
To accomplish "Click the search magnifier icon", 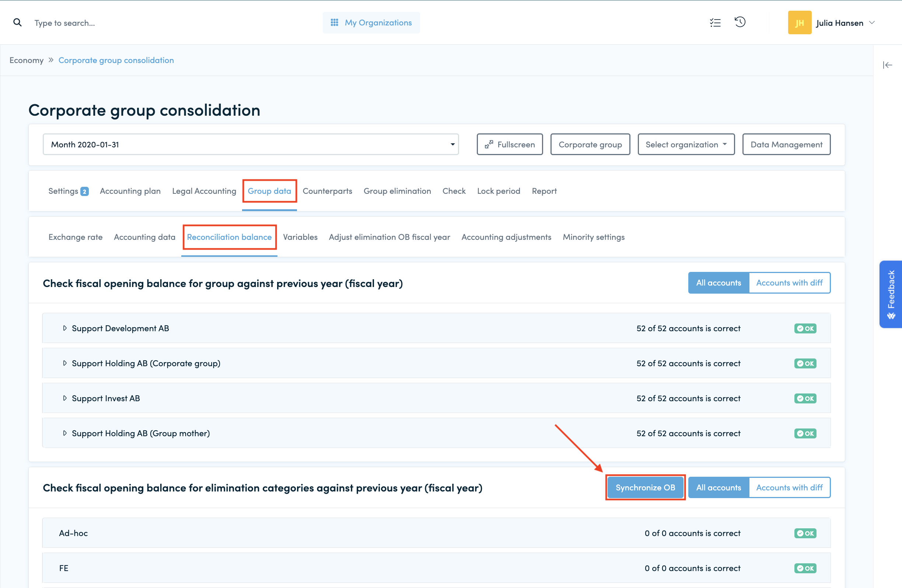I will point(17,23).
